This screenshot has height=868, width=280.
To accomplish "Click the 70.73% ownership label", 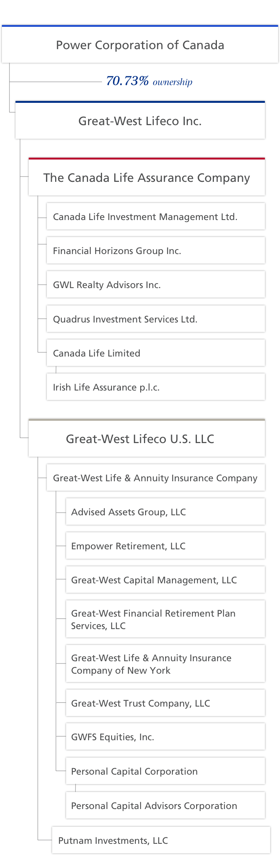I will coord(149,81).
